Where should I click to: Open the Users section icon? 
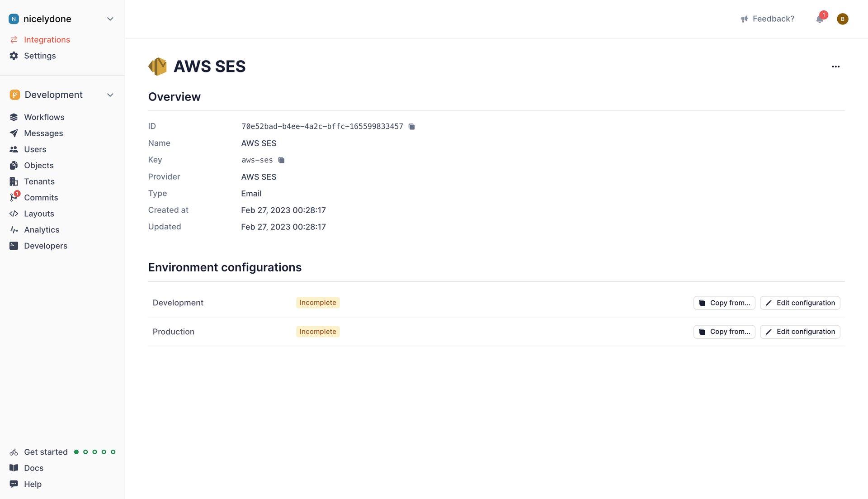[14, 149]
